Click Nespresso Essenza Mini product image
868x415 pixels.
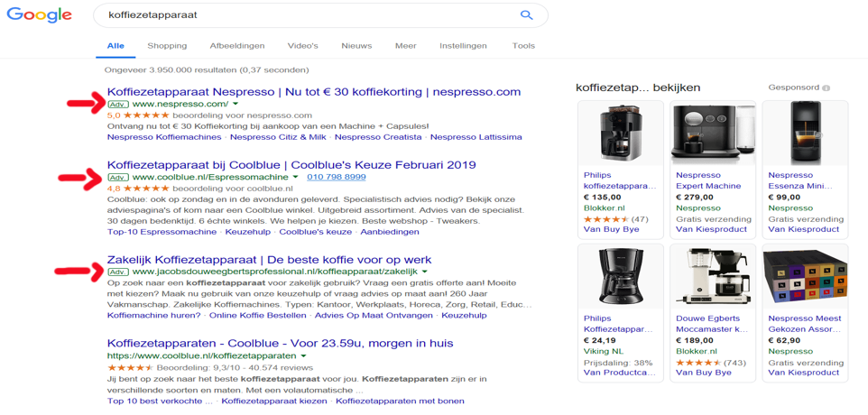pos(805,133)
